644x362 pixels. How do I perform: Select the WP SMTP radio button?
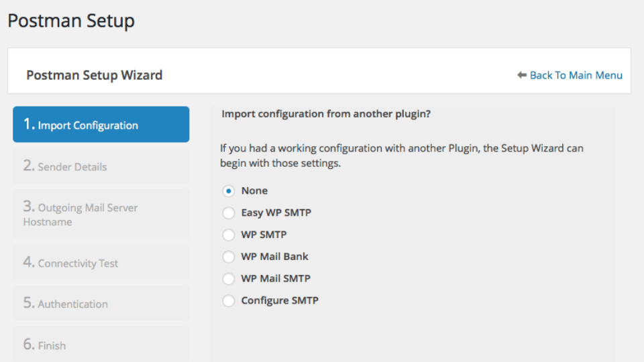coord(229,235)
